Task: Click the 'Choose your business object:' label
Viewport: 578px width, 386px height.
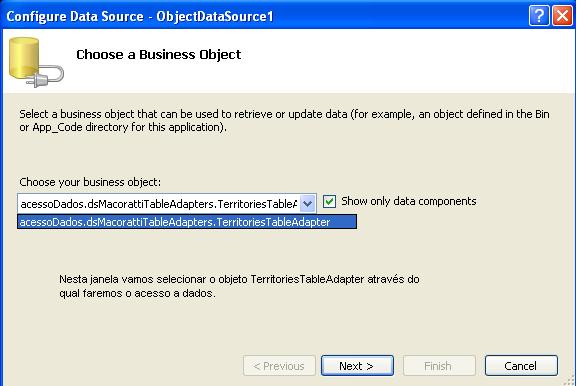Action: (x=90, y=182)
